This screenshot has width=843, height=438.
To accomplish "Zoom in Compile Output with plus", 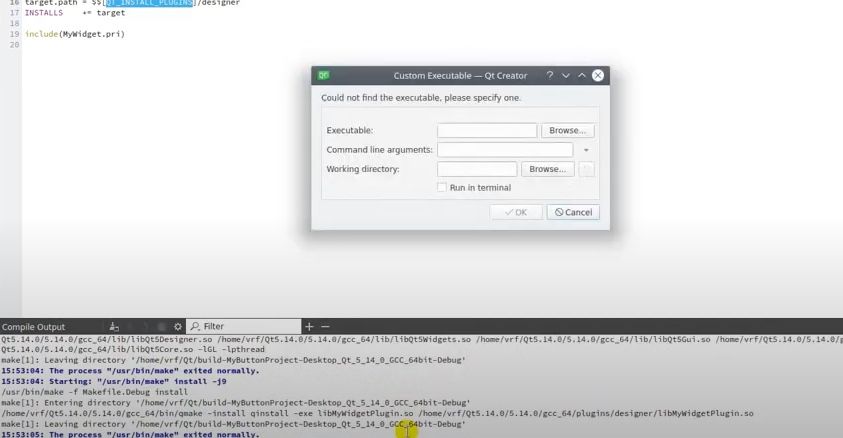I will (309, 326).
